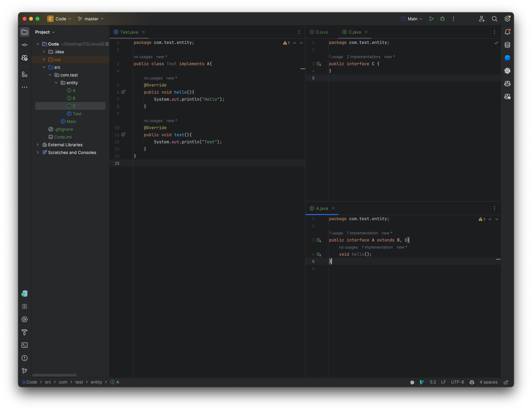Expand External Libraries in the Project tree

[x=38, y=145]
